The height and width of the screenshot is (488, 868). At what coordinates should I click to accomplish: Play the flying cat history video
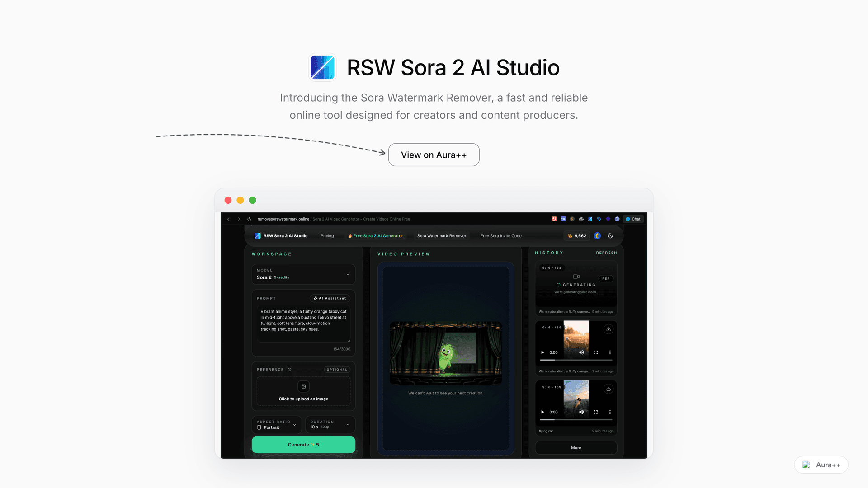pos(542,412)
